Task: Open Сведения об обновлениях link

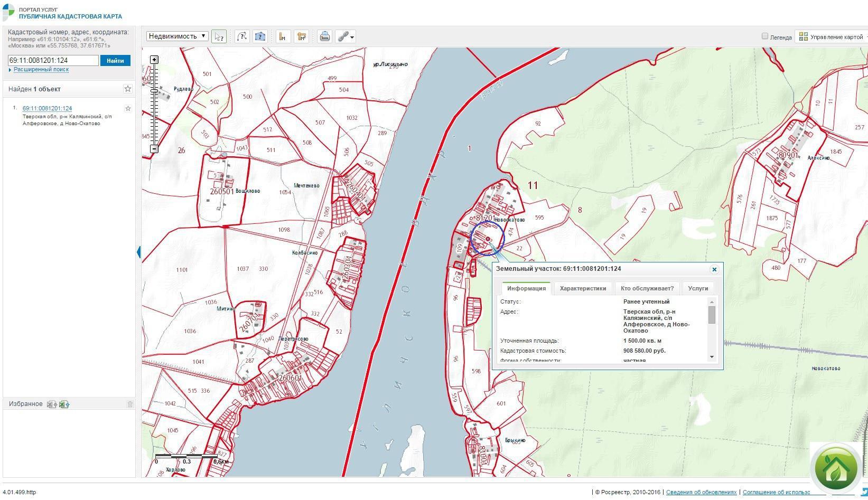Action: point(701,492)
